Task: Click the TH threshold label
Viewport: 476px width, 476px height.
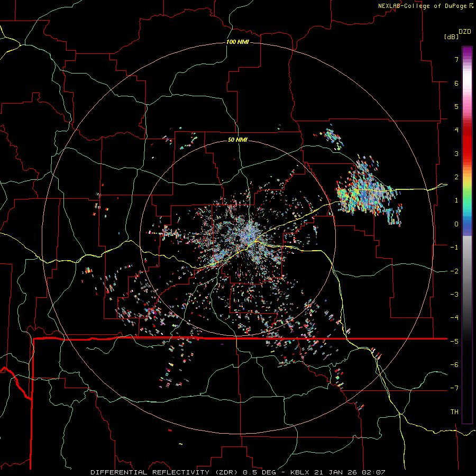Action: point(454,412)
